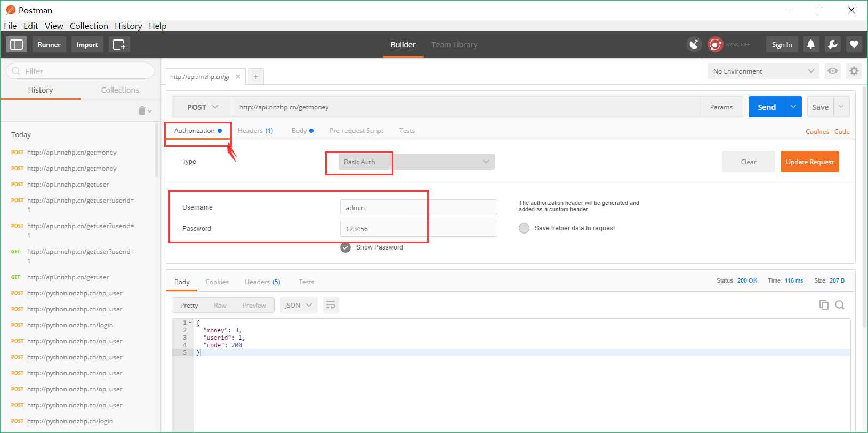Click the Password input field

419,229
